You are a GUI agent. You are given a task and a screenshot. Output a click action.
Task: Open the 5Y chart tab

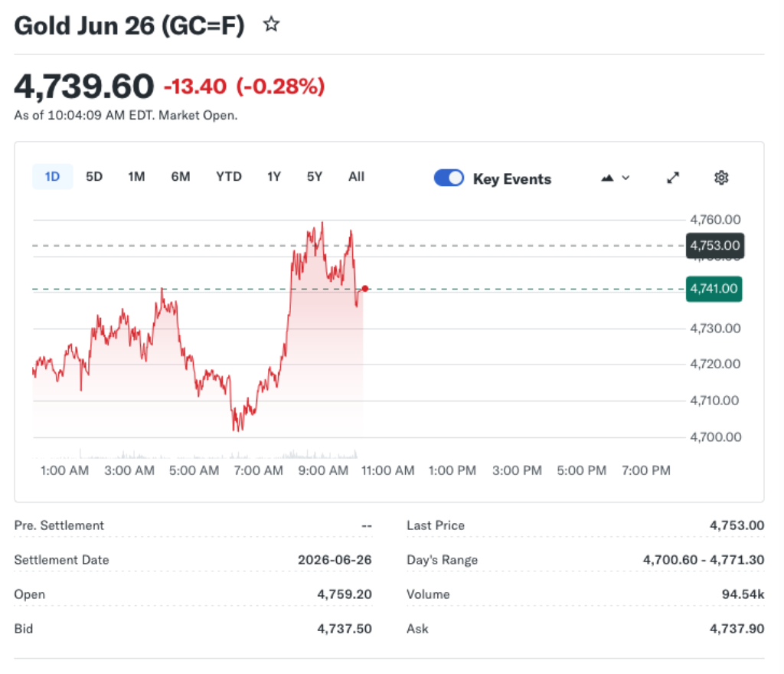tap(314, 176)
